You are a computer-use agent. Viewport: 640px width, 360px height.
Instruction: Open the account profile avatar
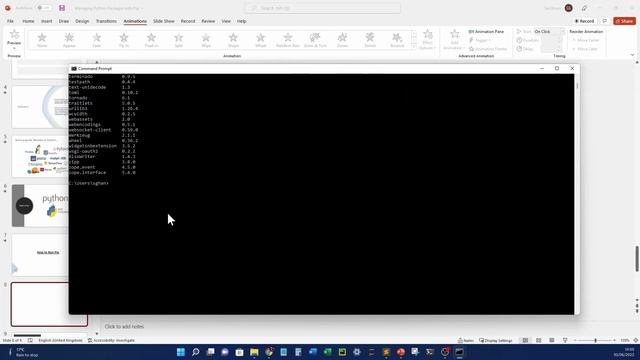click(x=569, y=8)
